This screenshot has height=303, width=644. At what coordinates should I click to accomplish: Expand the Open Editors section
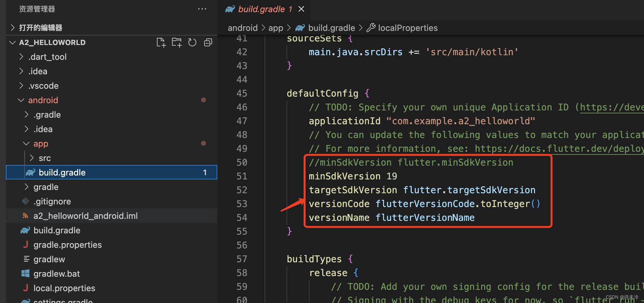click(x=112, y=28)
